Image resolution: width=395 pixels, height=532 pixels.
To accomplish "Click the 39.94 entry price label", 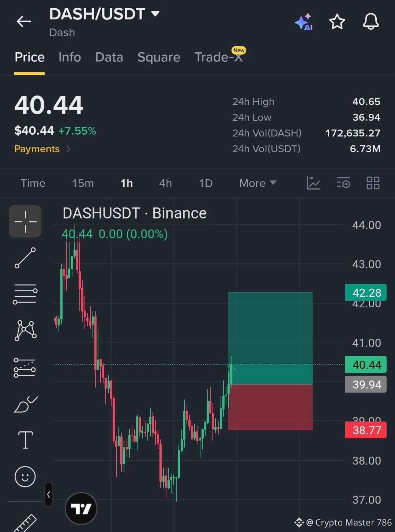I will point(366,384).
